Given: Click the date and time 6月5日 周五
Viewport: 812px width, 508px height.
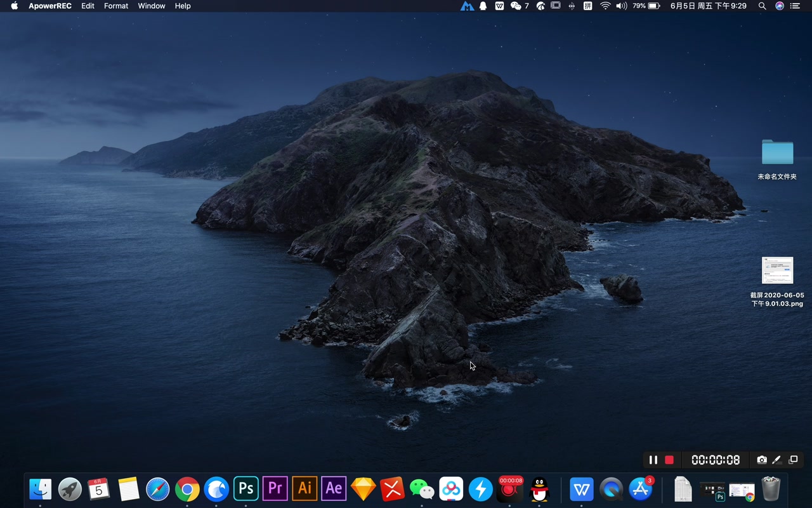Looking at the screenshot, I should click(709, 6).
